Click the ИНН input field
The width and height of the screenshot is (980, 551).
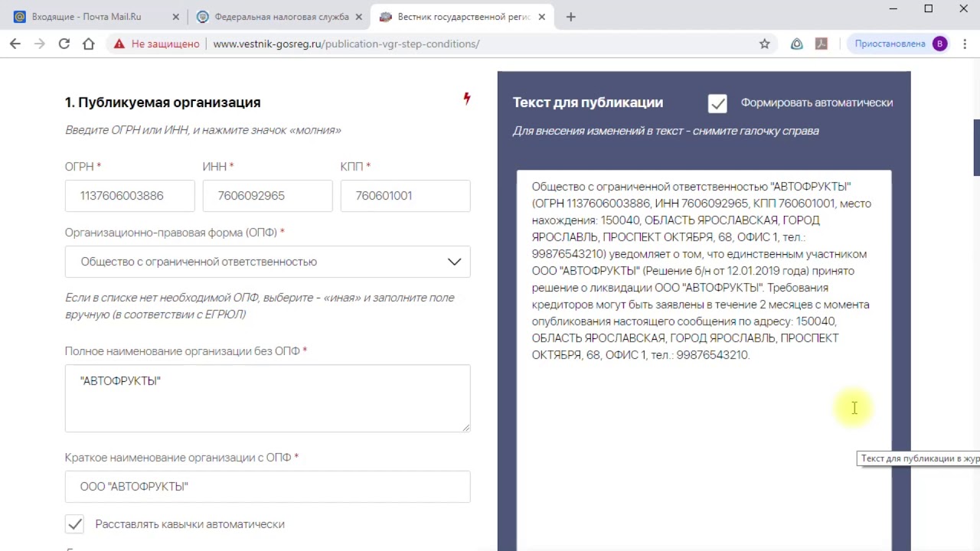coord(267,196)
